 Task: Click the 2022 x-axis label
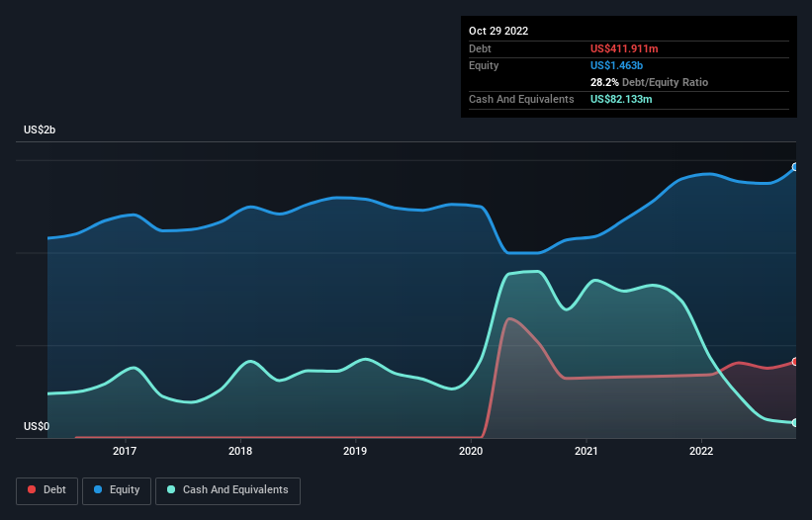click(701, 451)
